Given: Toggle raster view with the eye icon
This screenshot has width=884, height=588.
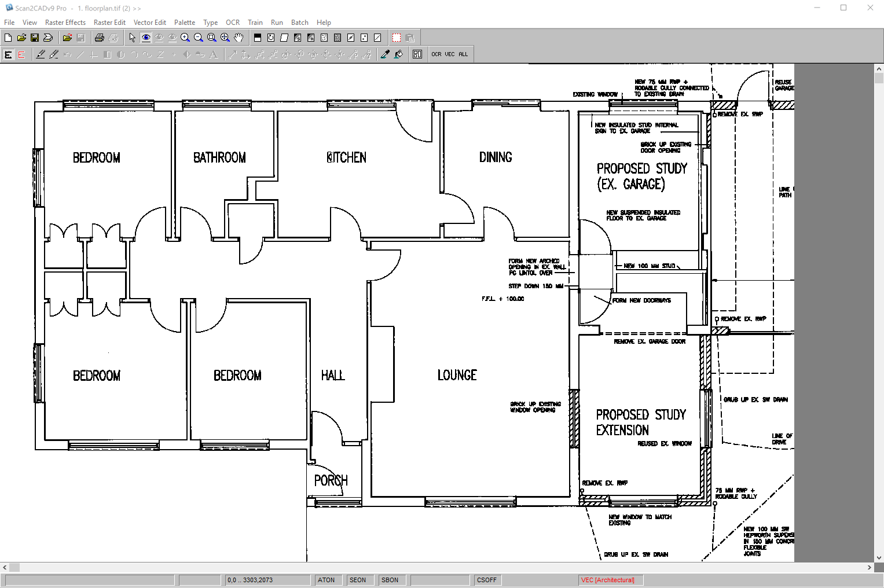Looking at the screenshot, I should 146,37.
